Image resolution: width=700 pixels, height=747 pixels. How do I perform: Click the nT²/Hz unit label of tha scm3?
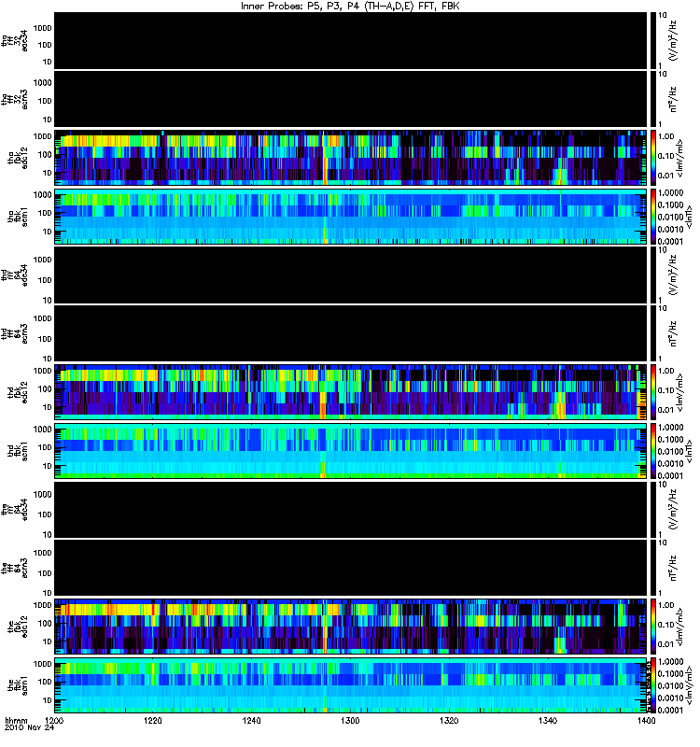click(x=673, y=99)
